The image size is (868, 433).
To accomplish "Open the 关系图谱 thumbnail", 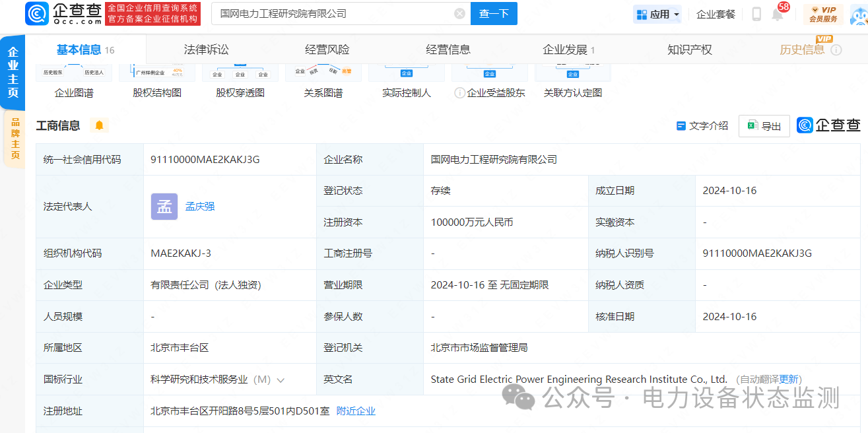I will (323, 82).
